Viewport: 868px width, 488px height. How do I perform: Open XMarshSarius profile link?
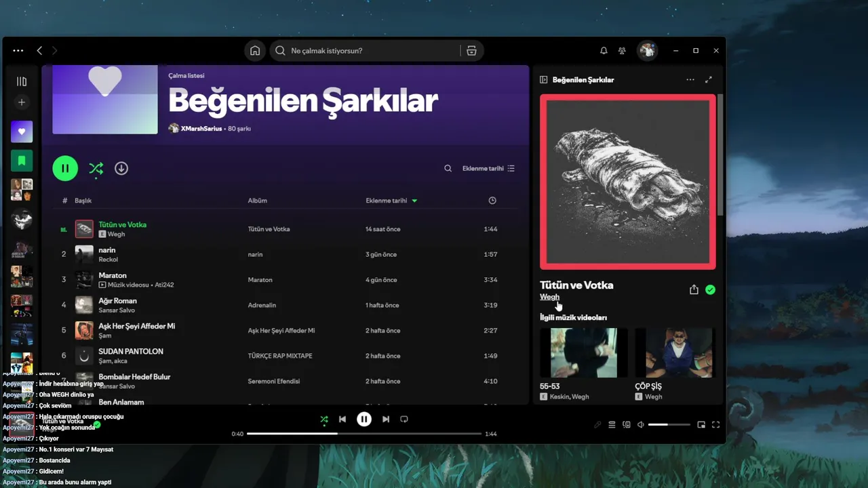coord(201,129)
